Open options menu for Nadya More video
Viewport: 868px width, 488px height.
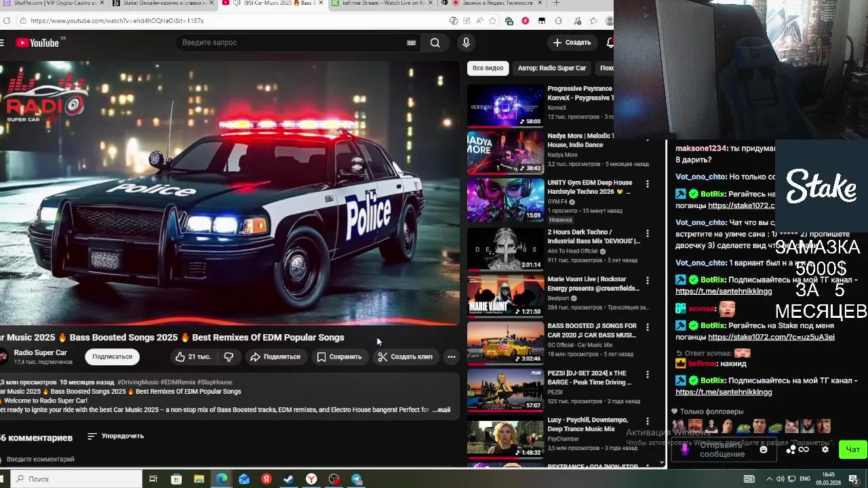[648, 138]
